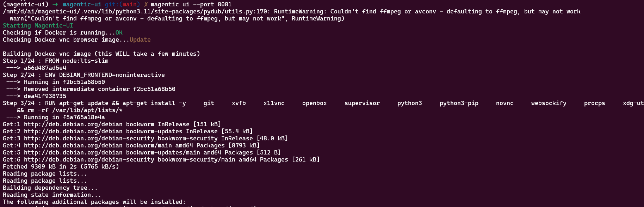
Task: Click the Get:1 bookworm InRelease debian URL
Action: click(73, 124)
